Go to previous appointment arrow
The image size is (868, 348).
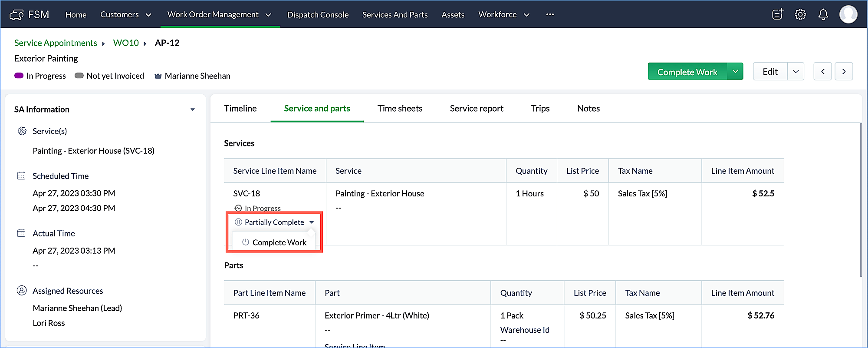[823, 72]
